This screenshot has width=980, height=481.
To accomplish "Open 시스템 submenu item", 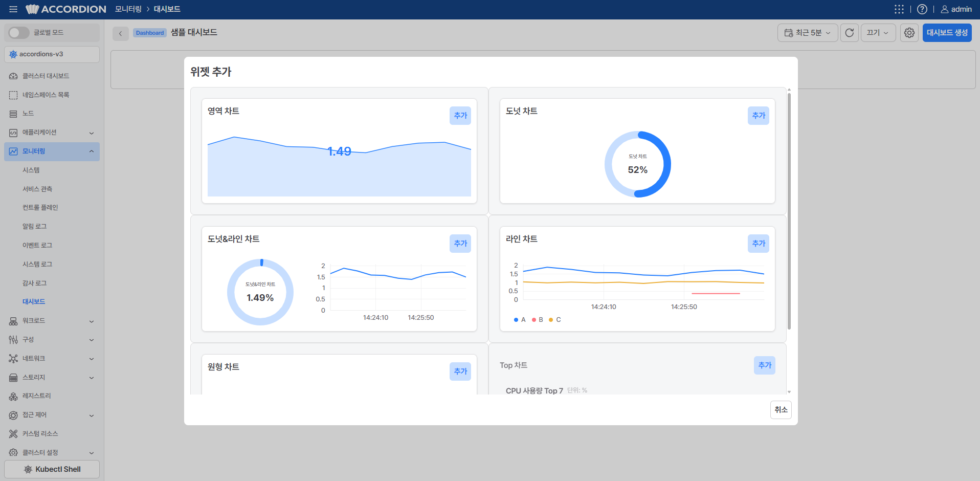I will point(31,170).
